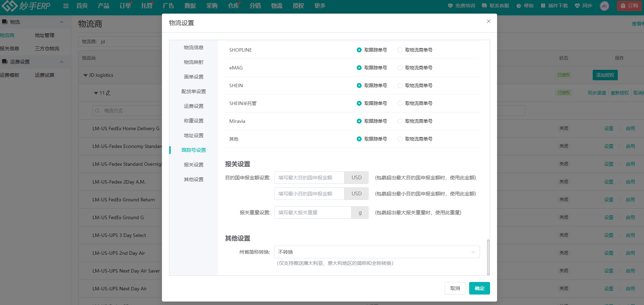Open the 订单 top menu
This screenshot has height=305, width=644.
[125, 6]
